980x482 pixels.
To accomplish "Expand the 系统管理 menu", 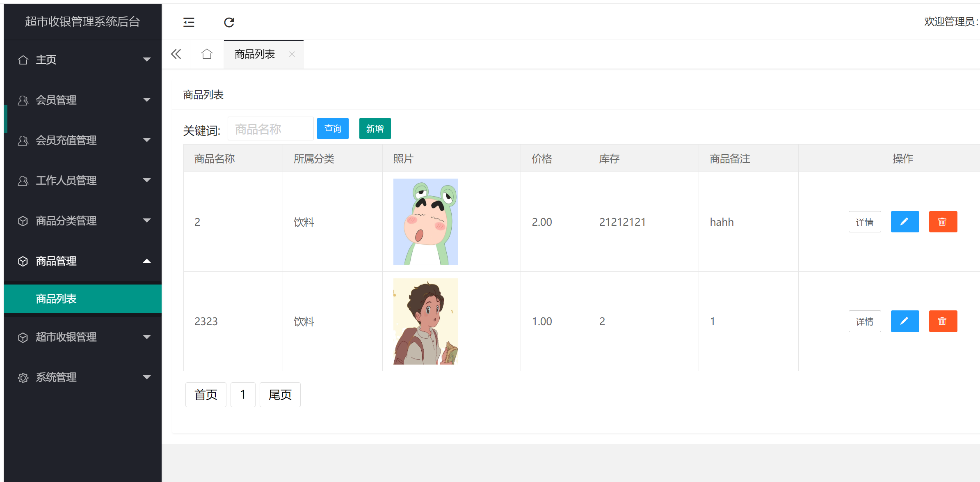I will tap(56, 377).
